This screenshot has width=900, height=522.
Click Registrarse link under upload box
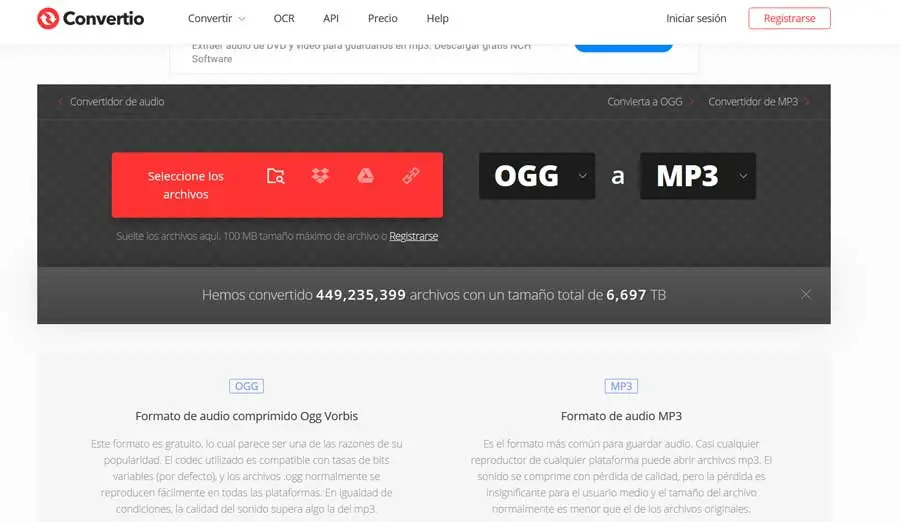[x=413, y=236]
